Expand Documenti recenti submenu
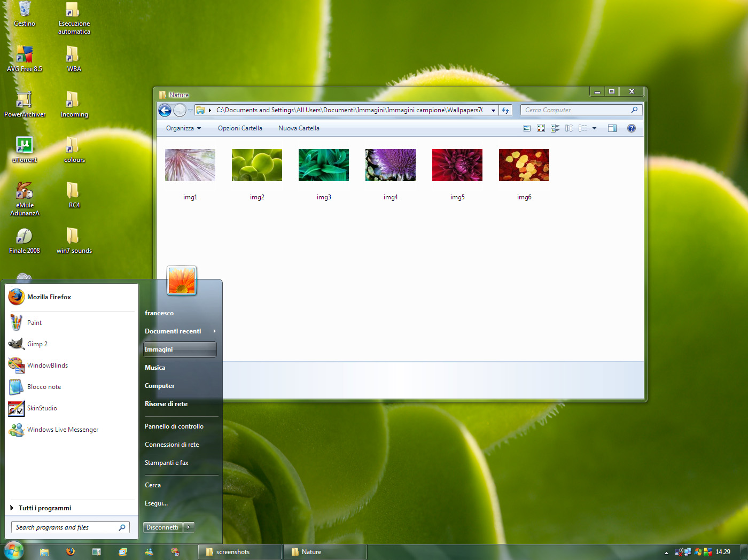This screenshot has width=748, height=560. [180, 331]
